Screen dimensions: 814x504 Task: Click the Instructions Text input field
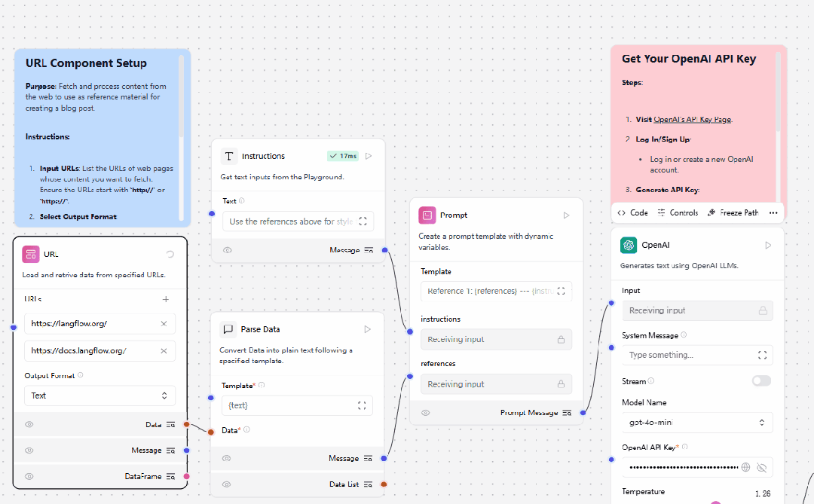click(x=298, y=221)
